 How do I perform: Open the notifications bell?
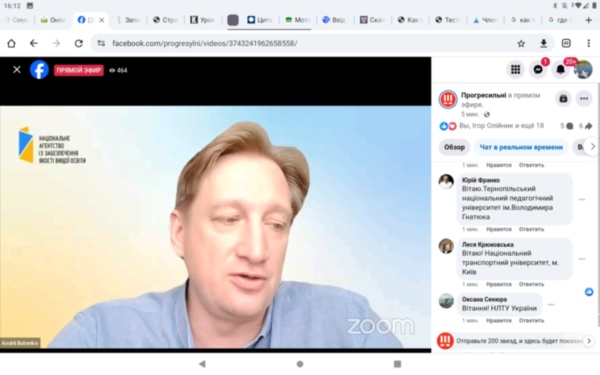tap(561, 69)
